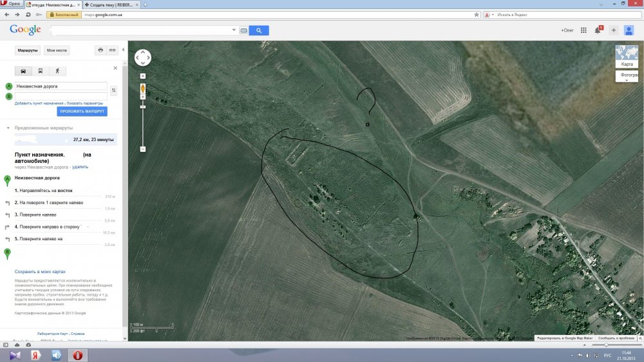Image resolution: width=644 pixels, height=362 pixels.
Task: Click 'Лаборатория Карт' footer link
Action: [52, 334]
